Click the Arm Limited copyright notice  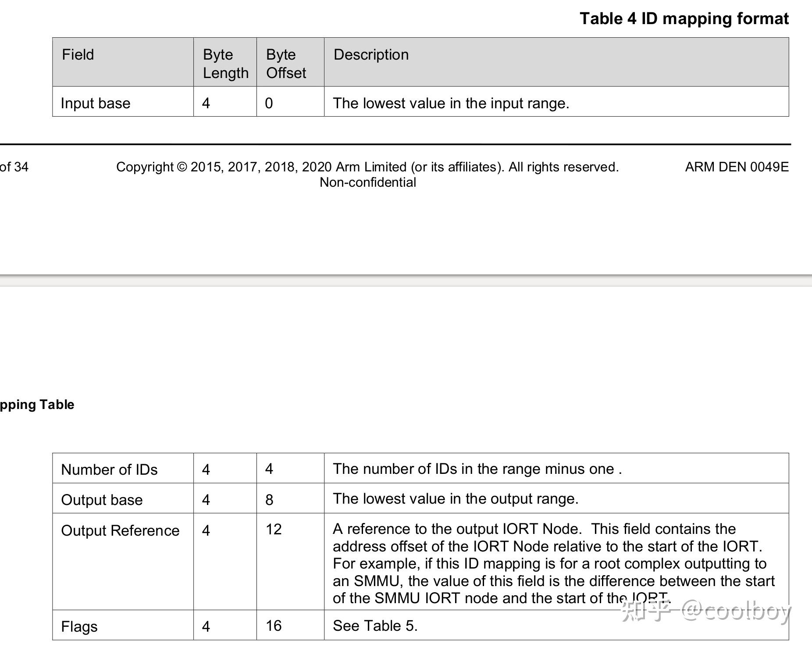368,167
